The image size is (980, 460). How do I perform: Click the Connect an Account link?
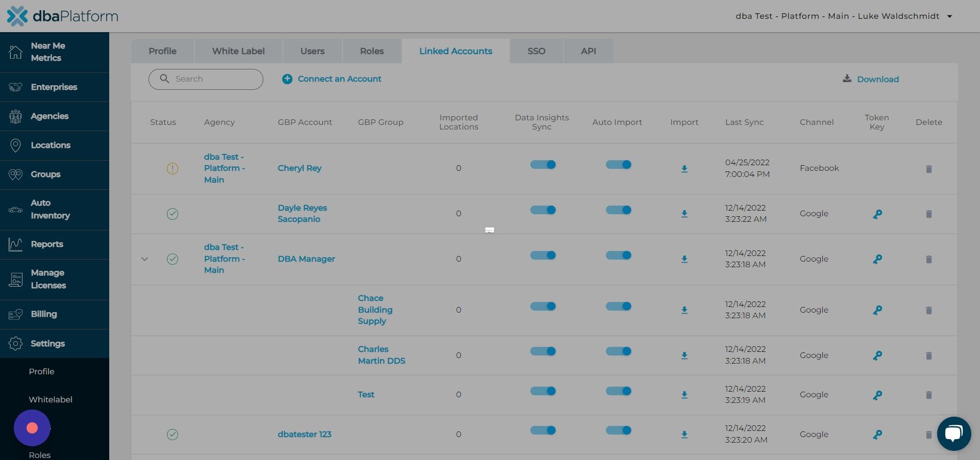point(339,79)
